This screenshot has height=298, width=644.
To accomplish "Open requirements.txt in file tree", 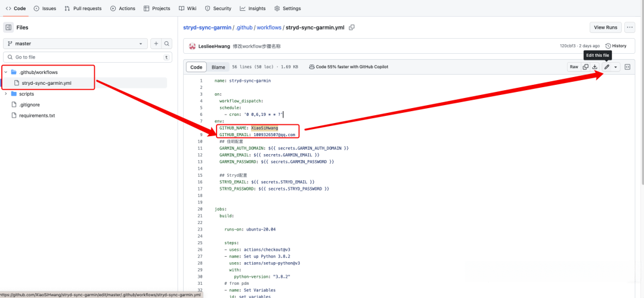I will click(x=37, y=116).
